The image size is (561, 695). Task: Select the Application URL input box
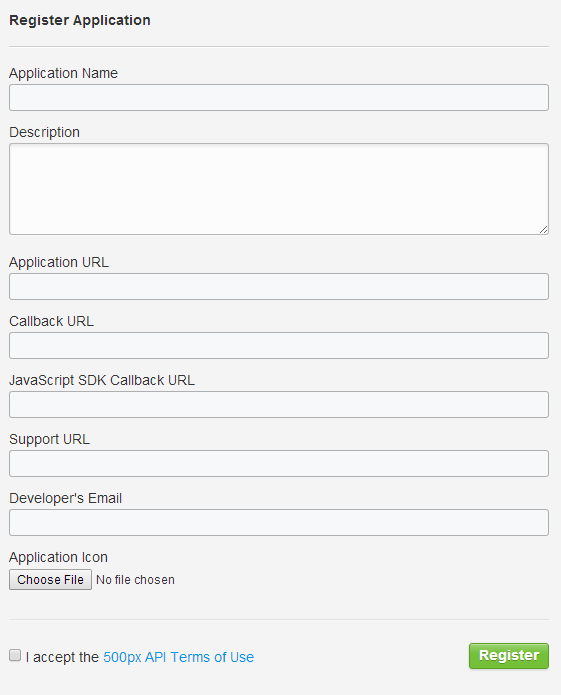(279, 286)
